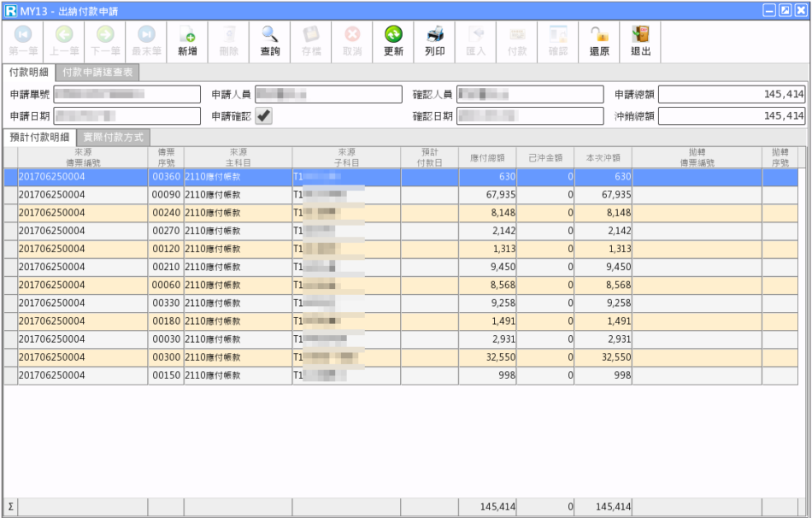Click the 拋轉傳票編號 column header

(697, 157)
